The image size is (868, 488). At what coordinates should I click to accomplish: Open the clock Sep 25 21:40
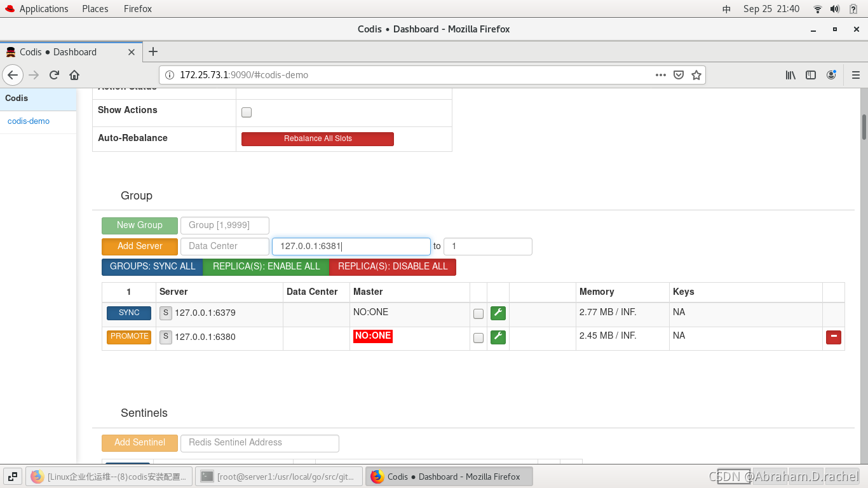pyautogui.click(x=771, y=9)
